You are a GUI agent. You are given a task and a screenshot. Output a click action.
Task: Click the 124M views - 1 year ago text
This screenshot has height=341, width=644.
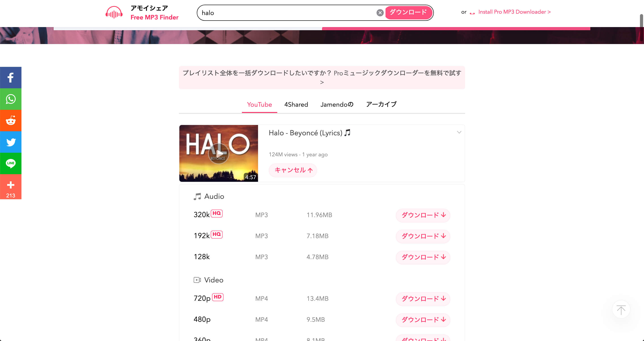pyautogui.click(x=298, y=155)
